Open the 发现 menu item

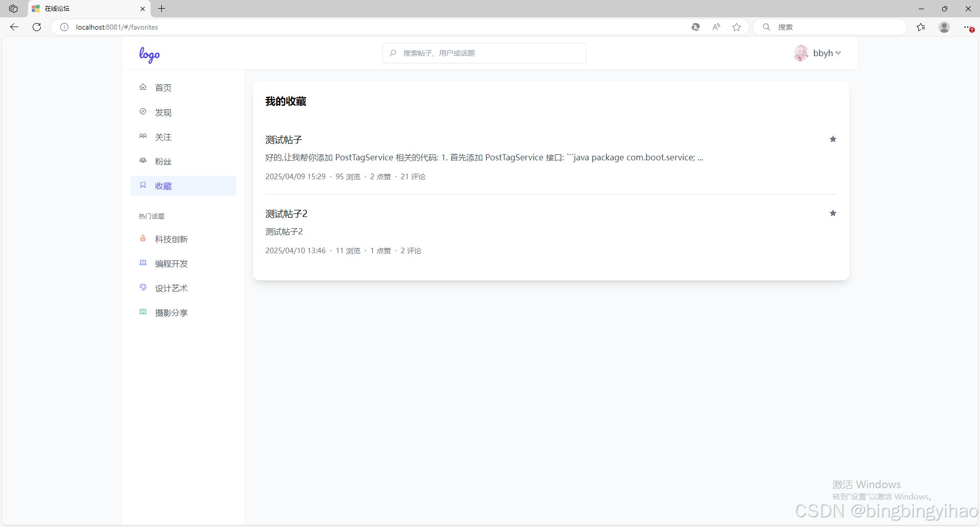click(x=183, y=112)
